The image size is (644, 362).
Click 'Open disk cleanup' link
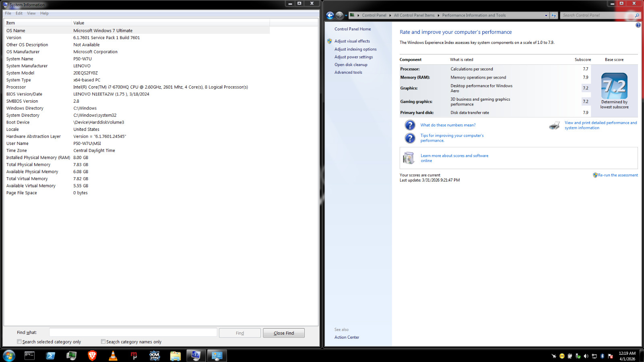click(x=351, y=64)
